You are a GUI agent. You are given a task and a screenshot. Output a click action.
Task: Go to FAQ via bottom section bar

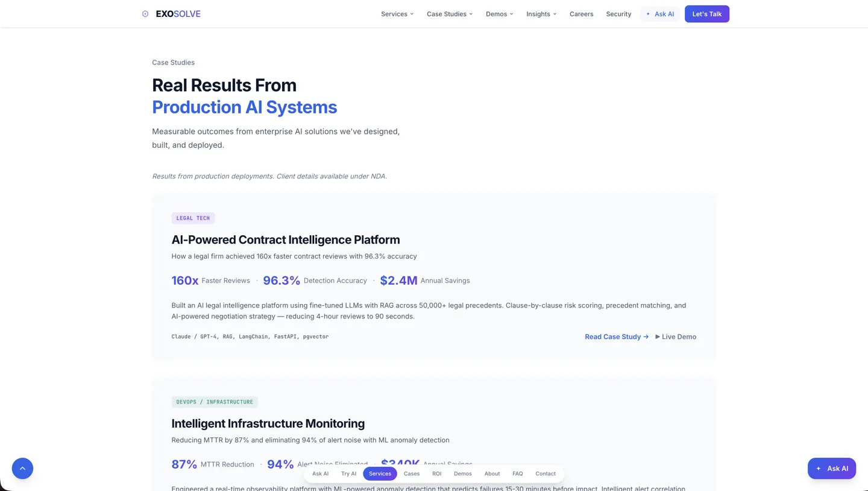[x=517, y=474]
